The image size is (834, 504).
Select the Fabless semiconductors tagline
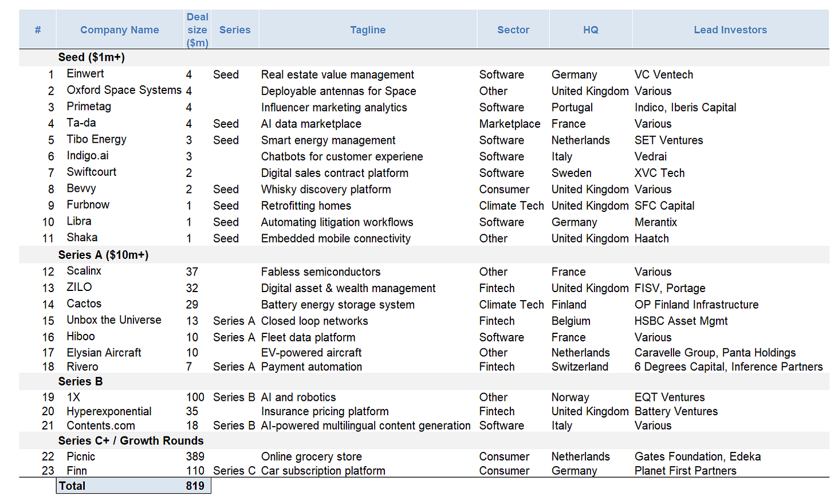point(321,271)
